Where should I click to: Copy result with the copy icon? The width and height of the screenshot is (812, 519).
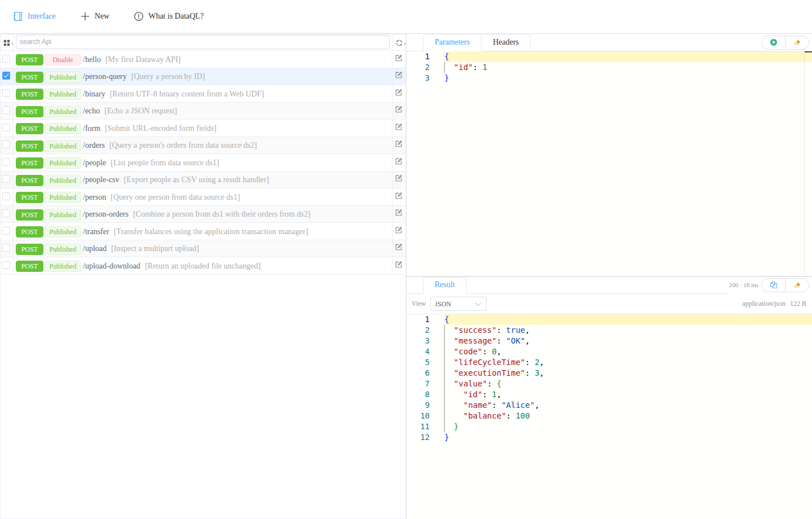coord(774,285)
